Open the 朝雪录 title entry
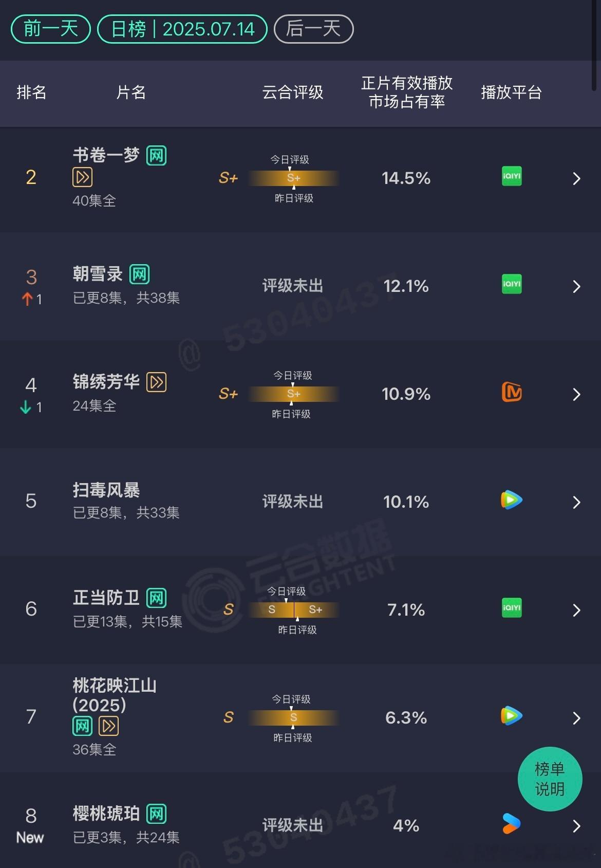Image resolution: width=601 pixels, height=868 pixels. 98,274
